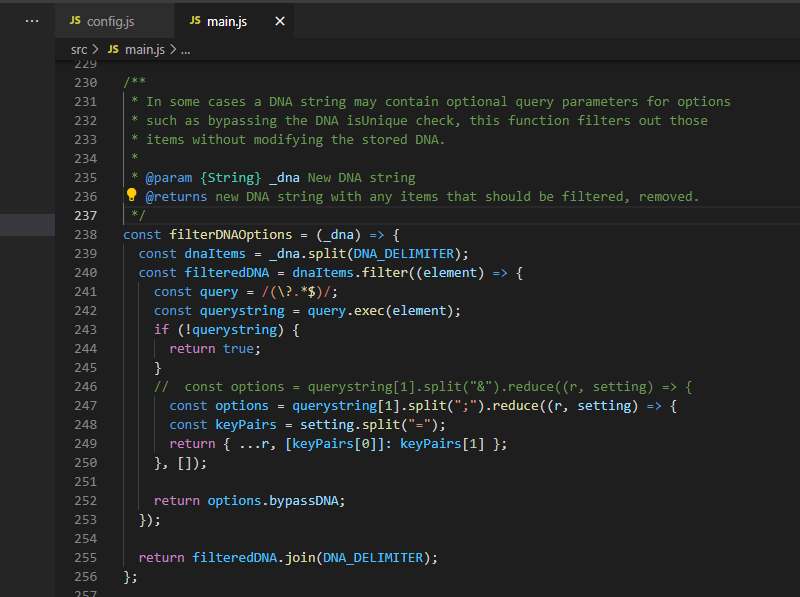Image resolution: width=800 pixels, height=597 pixels.
Task: Open the src breadcrumb dropdown
Action: coord(78,48)
